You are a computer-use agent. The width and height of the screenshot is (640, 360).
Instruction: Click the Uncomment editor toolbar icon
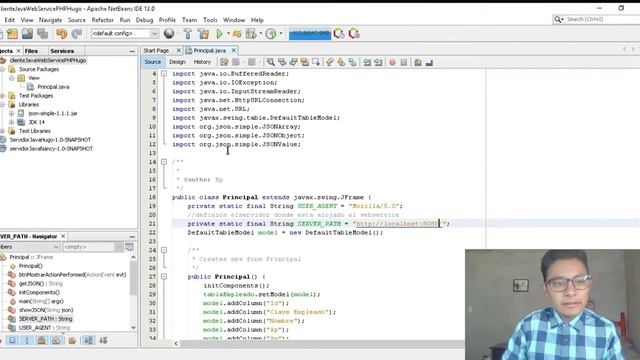pyautogui.click(x=429, y=62)
